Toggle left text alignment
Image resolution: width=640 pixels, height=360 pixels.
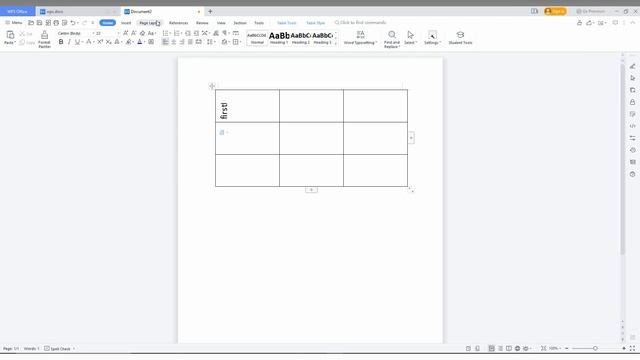click(x=165, y=42)
